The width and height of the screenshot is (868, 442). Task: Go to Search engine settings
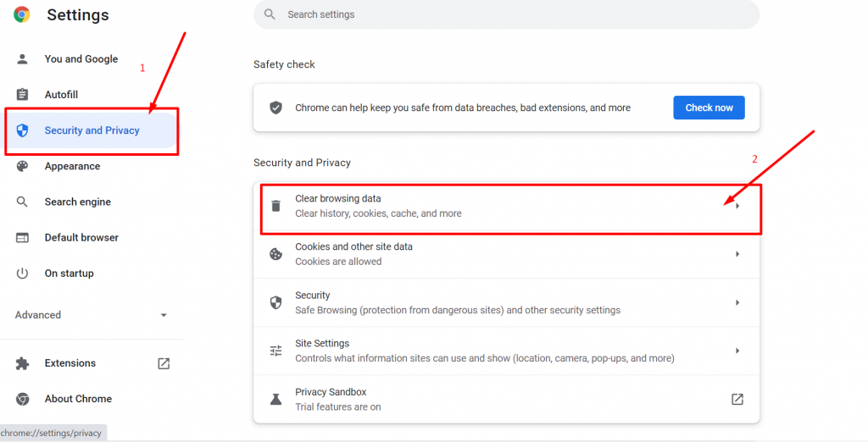(x=77, y=202)
